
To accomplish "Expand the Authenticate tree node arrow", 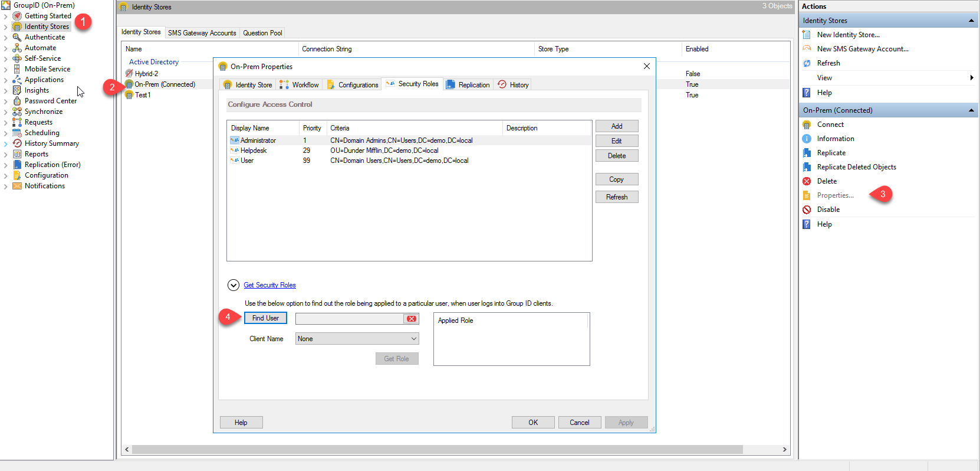I will (x=5, y=37).
